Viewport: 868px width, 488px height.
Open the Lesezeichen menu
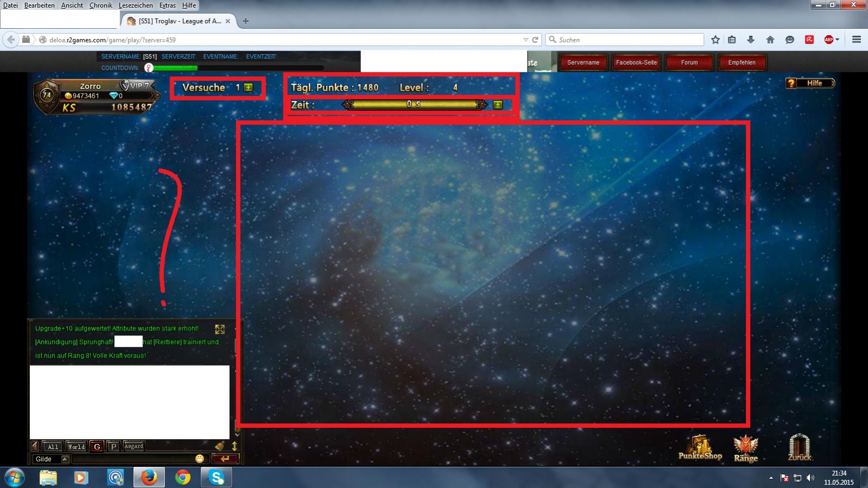[136, 5]
